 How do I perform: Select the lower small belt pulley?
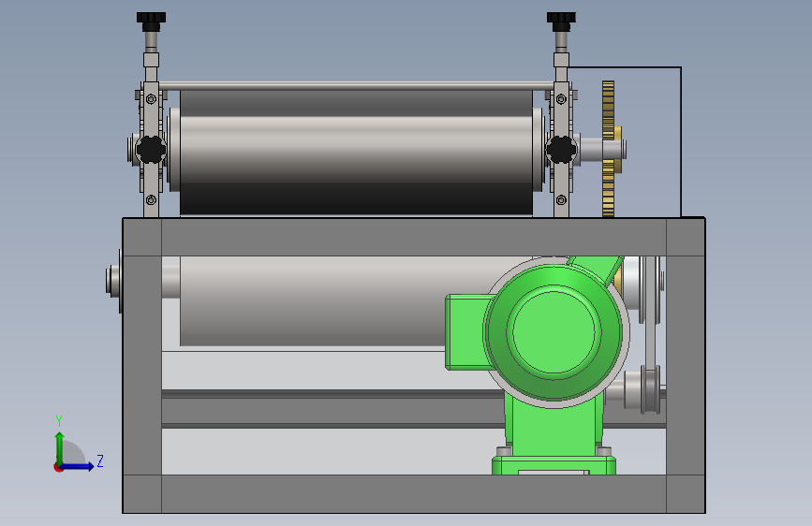(651, 389)
